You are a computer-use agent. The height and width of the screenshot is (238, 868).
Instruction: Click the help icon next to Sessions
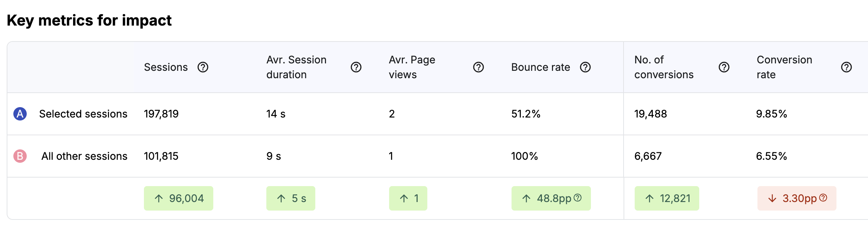coord(203,67)
